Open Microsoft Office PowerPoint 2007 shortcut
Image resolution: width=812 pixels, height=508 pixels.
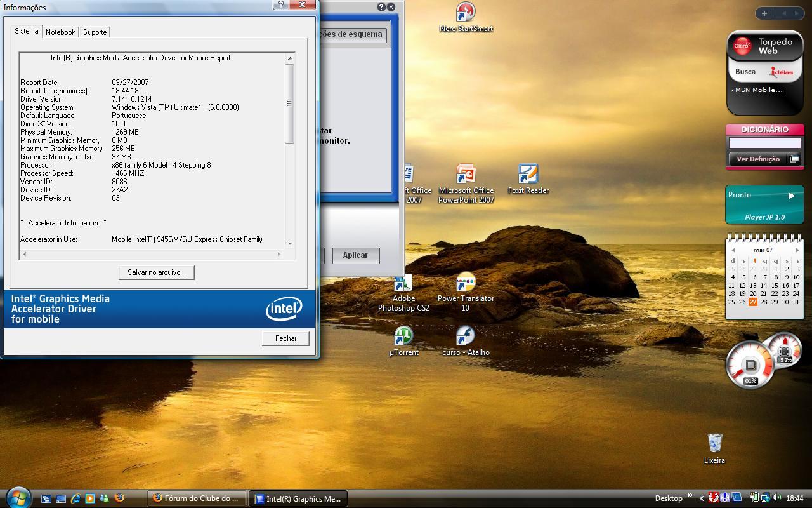(x=466, y=184)
